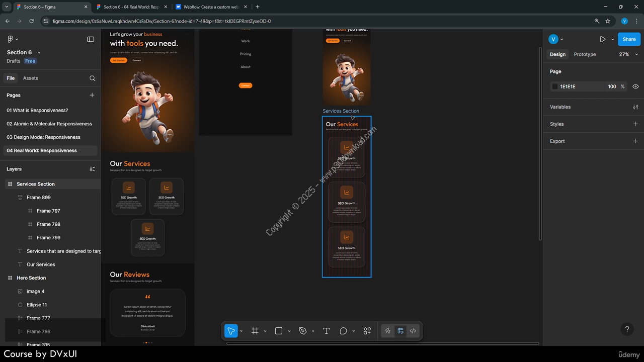This screenshot has height=362, width=644.
Task: Open page 01 What is Responsiveness?
Action: point(37,110)
